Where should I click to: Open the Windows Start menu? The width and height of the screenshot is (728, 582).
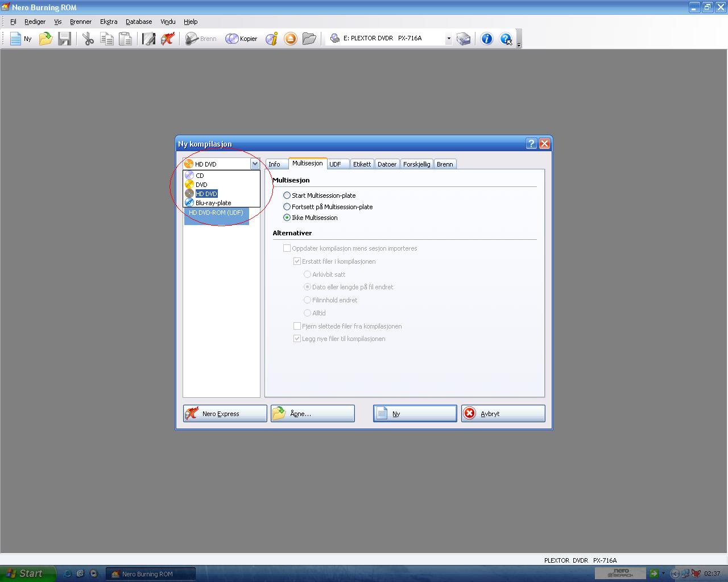tap(27, 573)
